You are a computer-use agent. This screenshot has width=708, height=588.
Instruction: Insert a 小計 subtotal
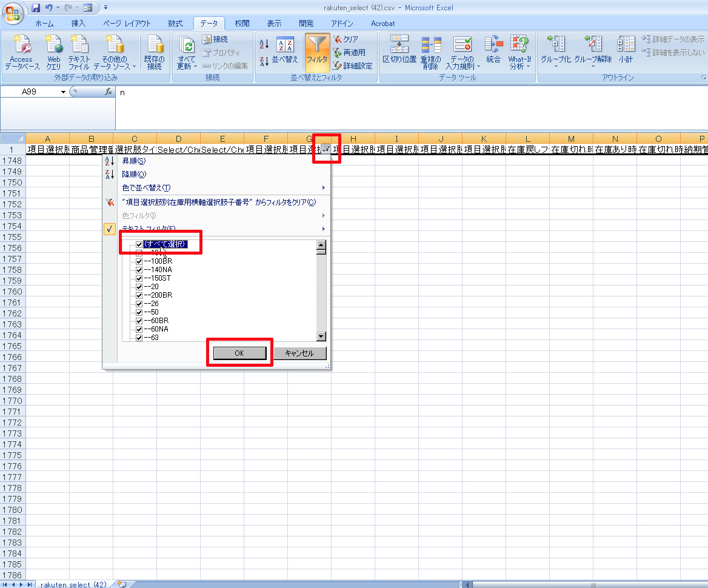[626, 50]
